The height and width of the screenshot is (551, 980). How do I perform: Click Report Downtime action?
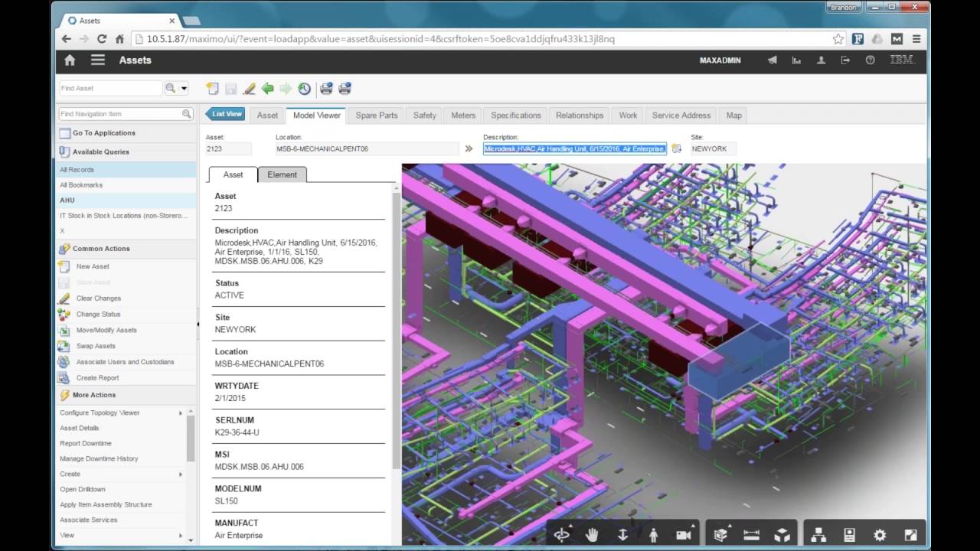coord(86,443)
